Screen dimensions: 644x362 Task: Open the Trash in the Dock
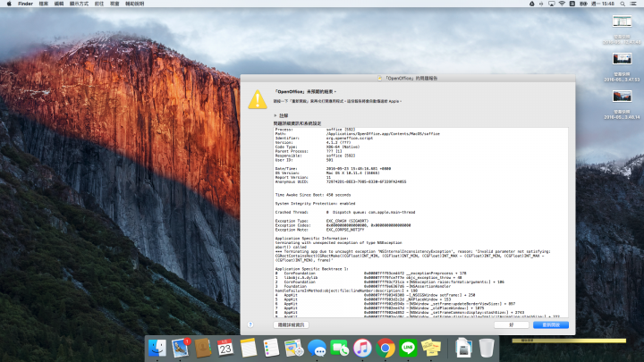[x=487, y=348]
